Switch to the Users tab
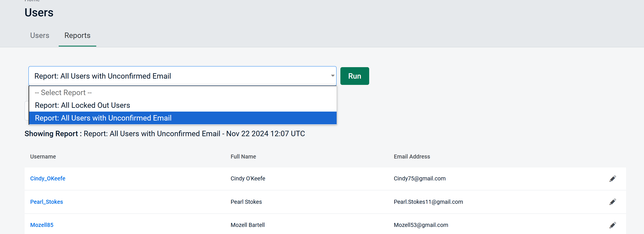Image resolution: width=644 pixels, height=234 pixels. point(40,35)
